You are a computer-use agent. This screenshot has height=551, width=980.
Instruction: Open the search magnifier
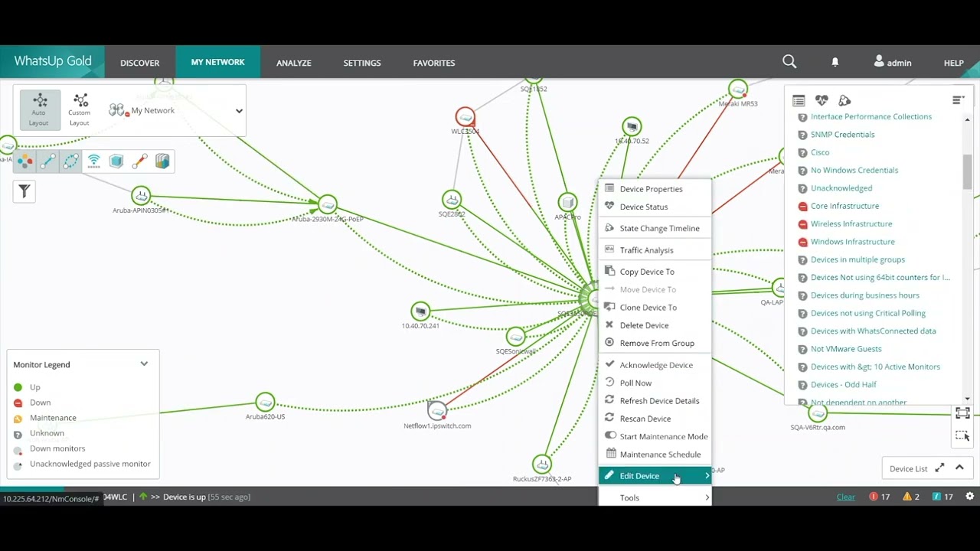789,62
